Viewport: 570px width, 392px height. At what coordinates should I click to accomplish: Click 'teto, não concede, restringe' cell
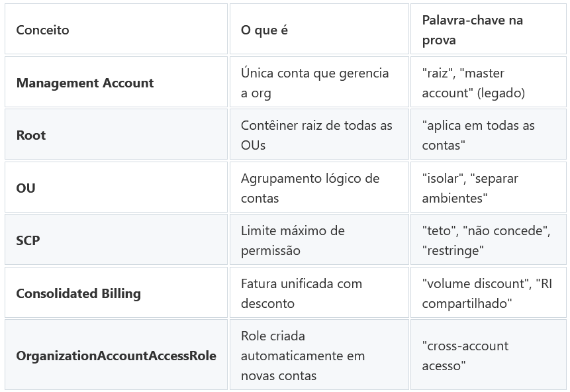[488, 240]
